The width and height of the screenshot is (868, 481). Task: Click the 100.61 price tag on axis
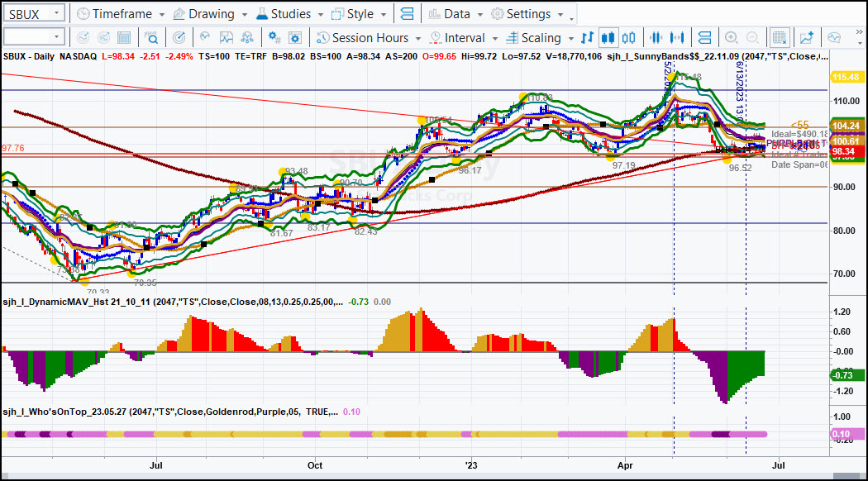pos(846,141)
